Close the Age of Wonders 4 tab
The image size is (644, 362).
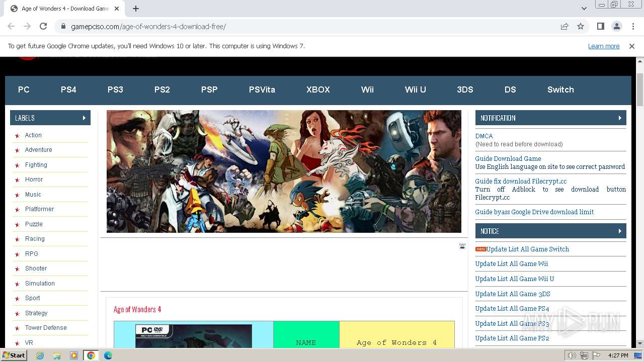(117, 9)
